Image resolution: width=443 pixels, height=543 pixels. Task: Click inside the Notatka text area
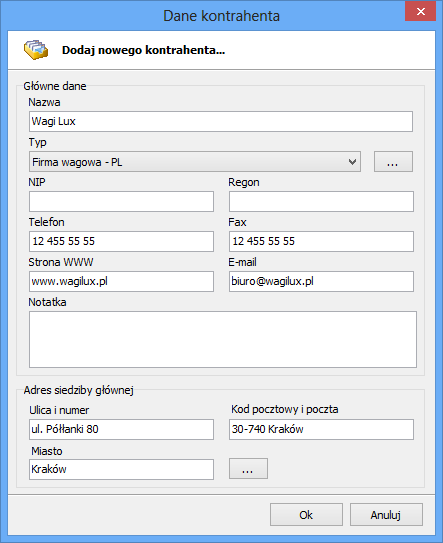[223, 339]
